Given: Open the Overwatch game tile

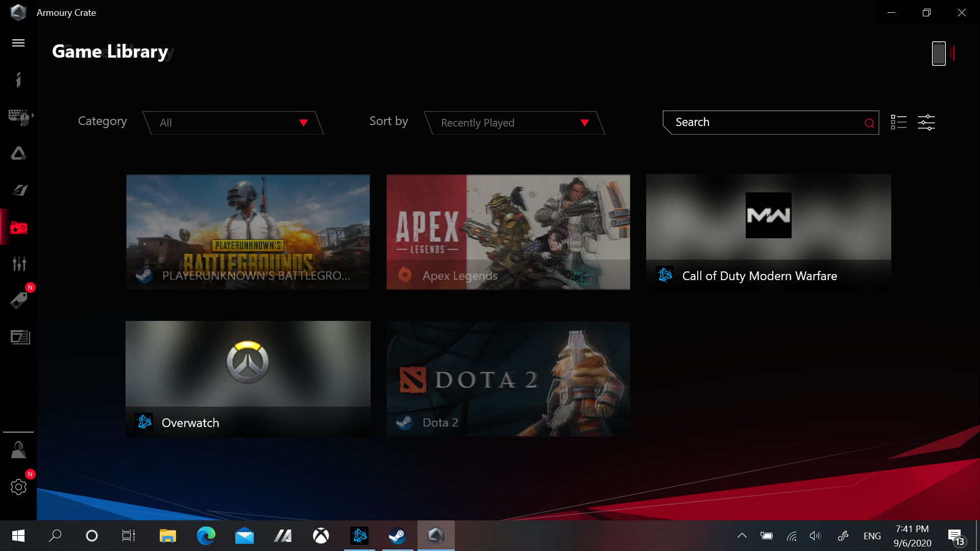Looking at the screenshot, I should click(248, 379).
